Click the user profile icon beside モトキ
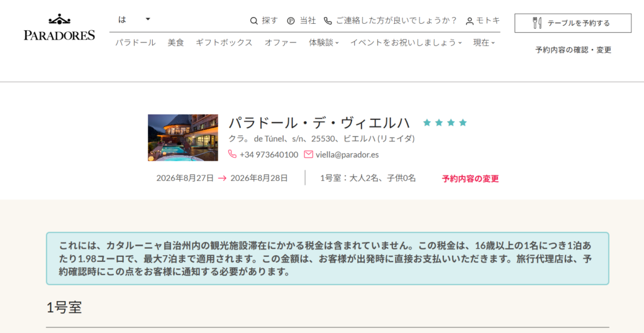The image size is (644, 333). tap(470, 21)
